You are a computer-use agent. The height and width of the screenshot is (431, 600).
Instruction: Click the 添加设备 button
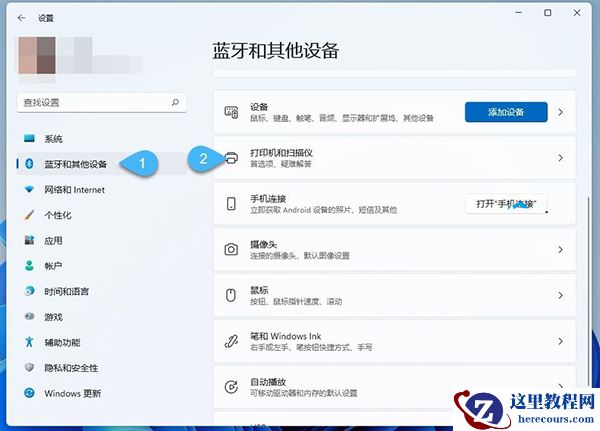tap(506, 112)
